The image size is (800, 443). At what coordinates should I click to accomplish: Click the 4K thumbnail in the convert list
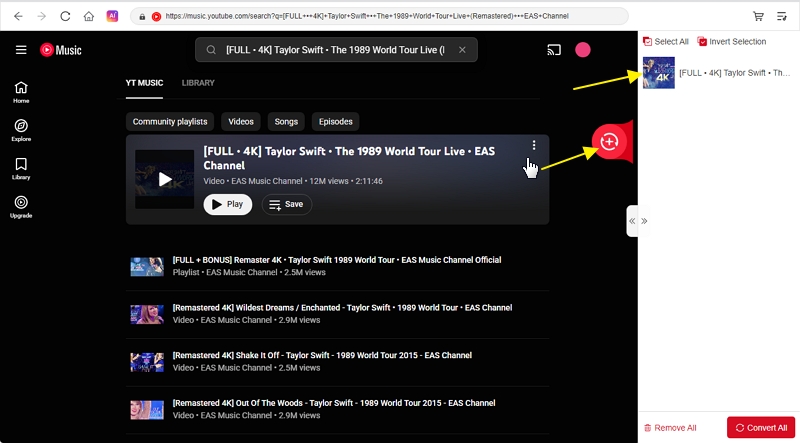tap(659, 72)
